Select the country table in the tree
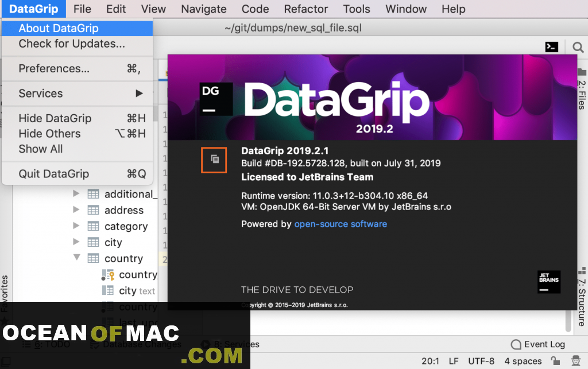Screen dimensions: 588x369 pos(124,259)
